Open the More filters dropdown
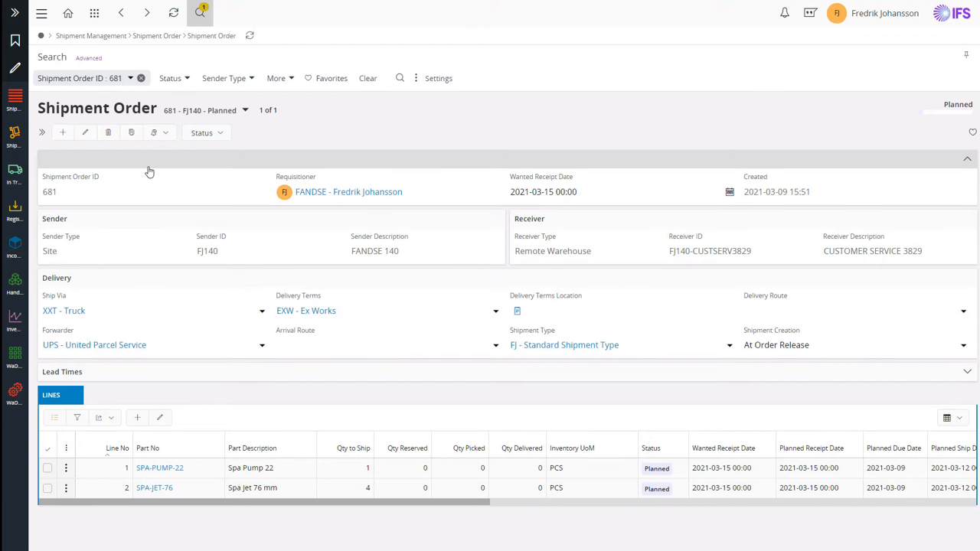Viewport: 980px width, 551px height. tap(280, 78)
